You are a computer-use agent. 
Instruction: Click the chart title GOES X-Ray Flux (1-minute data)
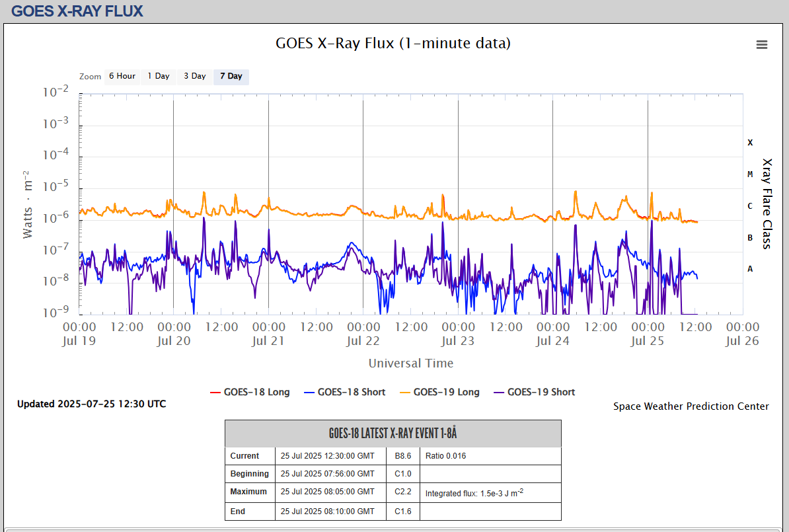pos(393,43)
